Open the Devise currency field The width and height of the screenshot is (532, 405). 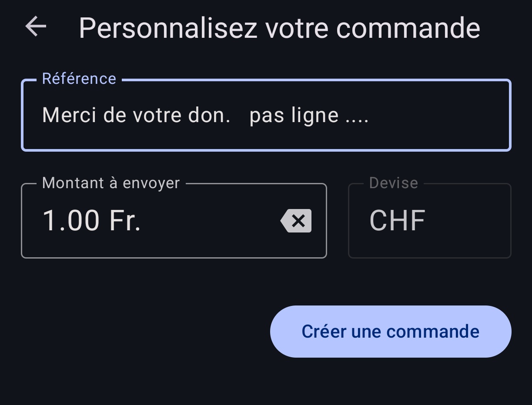click(x=429, y=221)
